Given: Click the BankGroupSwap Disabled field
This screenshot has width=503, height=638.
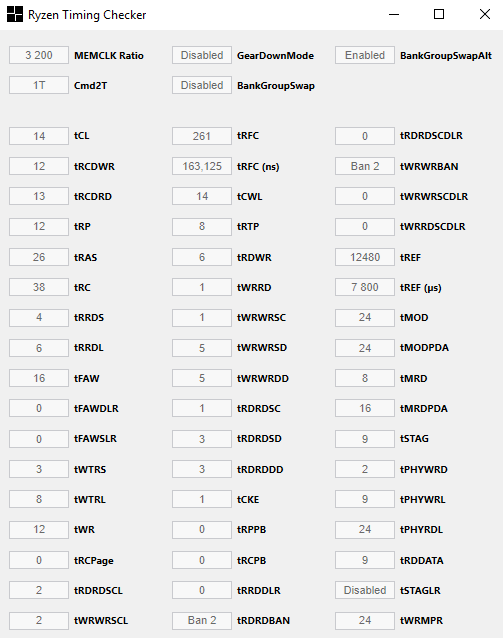Looking at the screenshot, I should click(x=202, y=85).
